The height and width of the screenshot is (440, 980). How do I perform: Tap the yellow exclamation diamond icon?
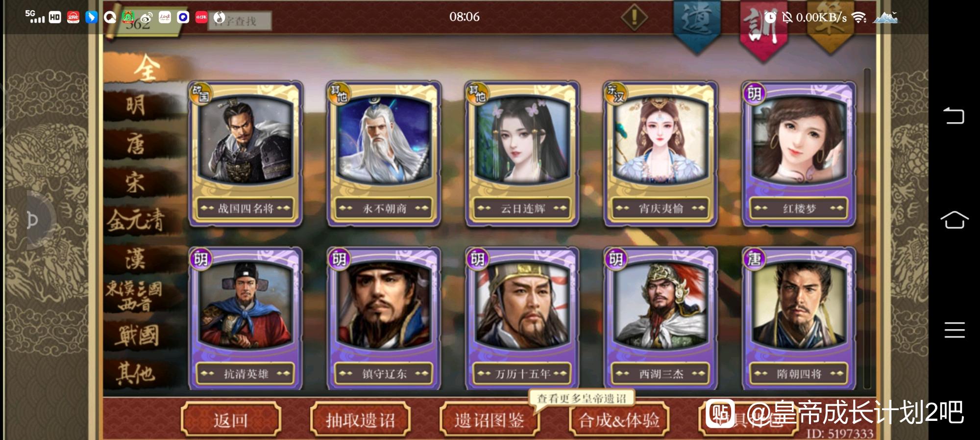[x=634, y=18]
